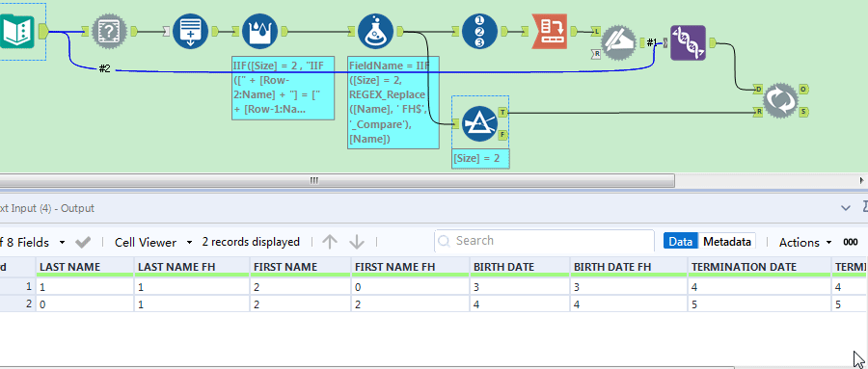Click the L input anchor on Dynamic Rename

coord(596,32)
